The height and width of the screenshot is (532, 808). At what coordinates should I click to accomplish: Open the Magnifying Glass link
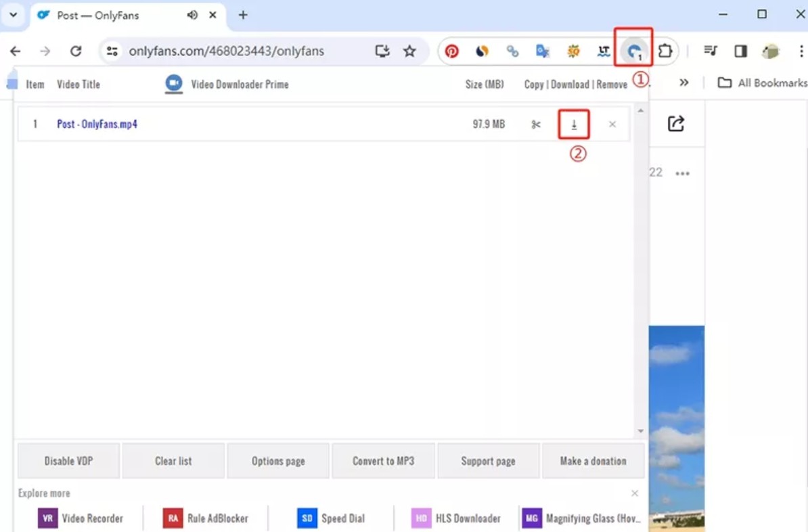tap(581, 518)
